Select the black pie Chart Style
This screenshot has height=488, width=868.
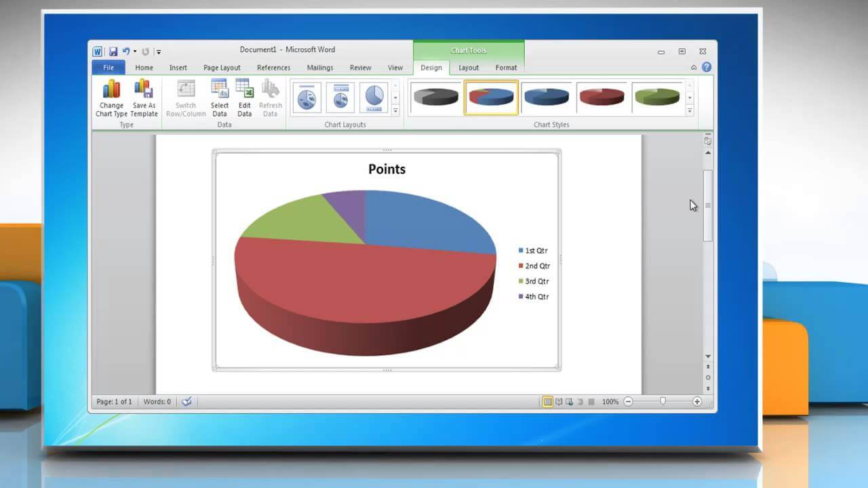click(x=435, y=97)
